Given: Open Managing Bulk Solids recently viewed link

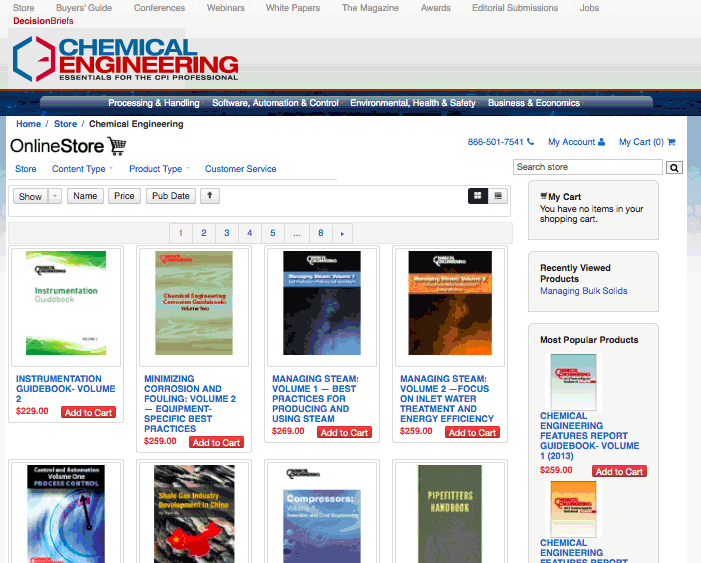Looking at the screenshot, I should tap(584, 291).
